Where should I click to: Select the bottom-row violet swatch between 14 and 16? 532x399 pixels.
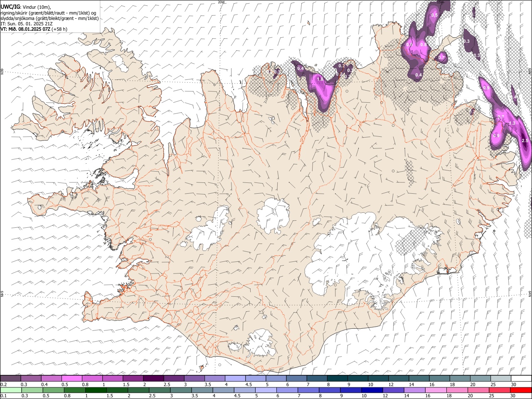(414, 390)
